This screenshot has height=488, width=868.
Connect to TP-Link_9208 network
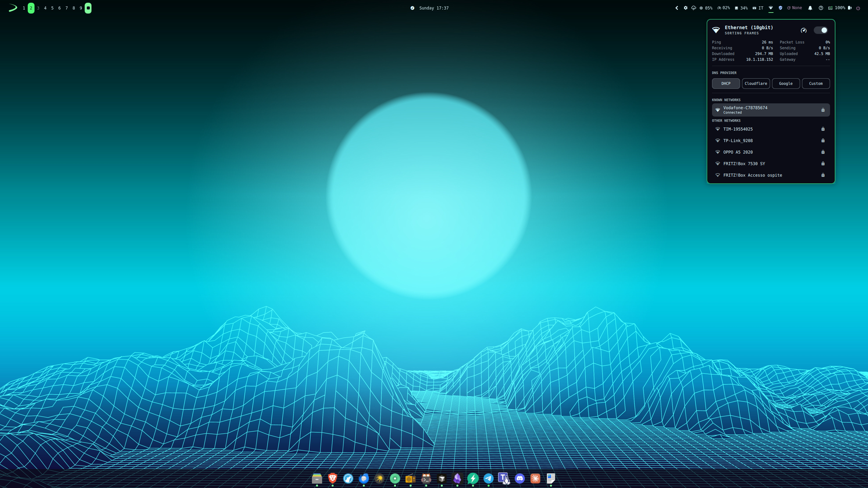(771, 141)
